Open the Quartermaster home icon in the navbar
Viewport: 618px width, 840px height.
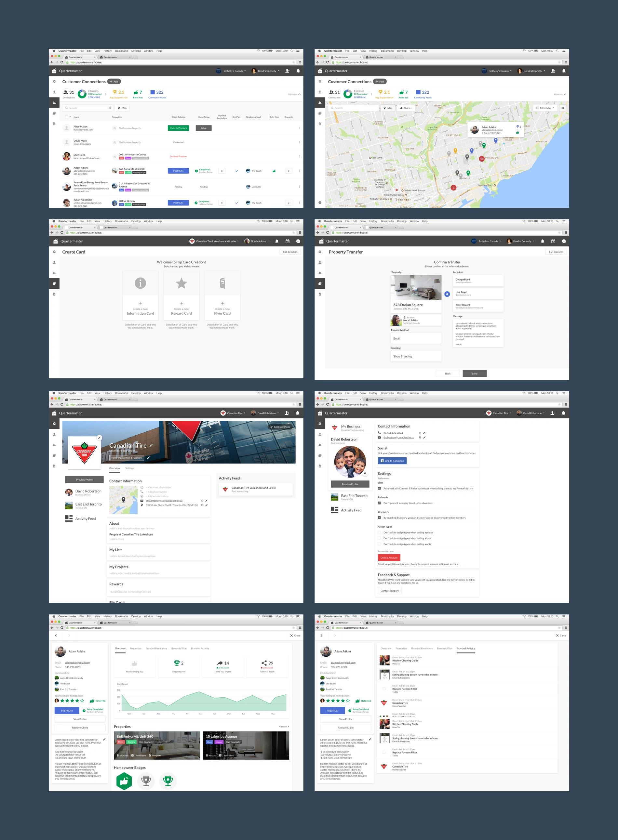55,71
